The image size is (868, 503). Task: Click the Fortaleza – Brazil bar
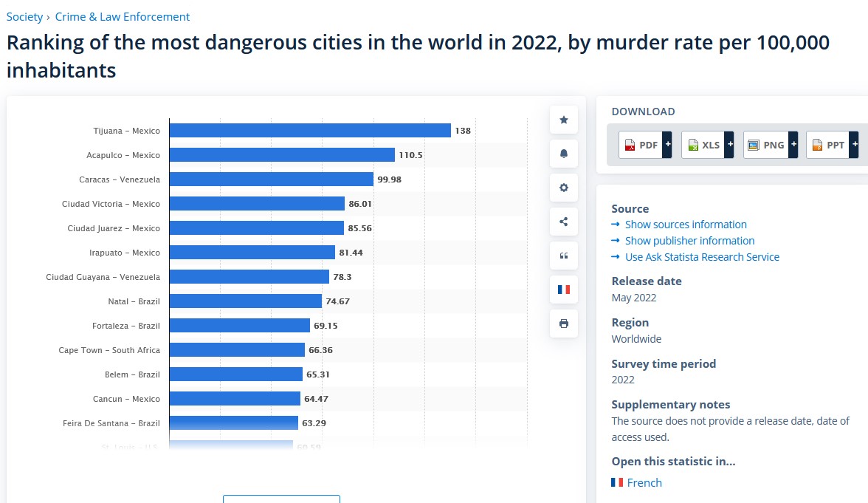pyautogui.click(x=240, y=325)
